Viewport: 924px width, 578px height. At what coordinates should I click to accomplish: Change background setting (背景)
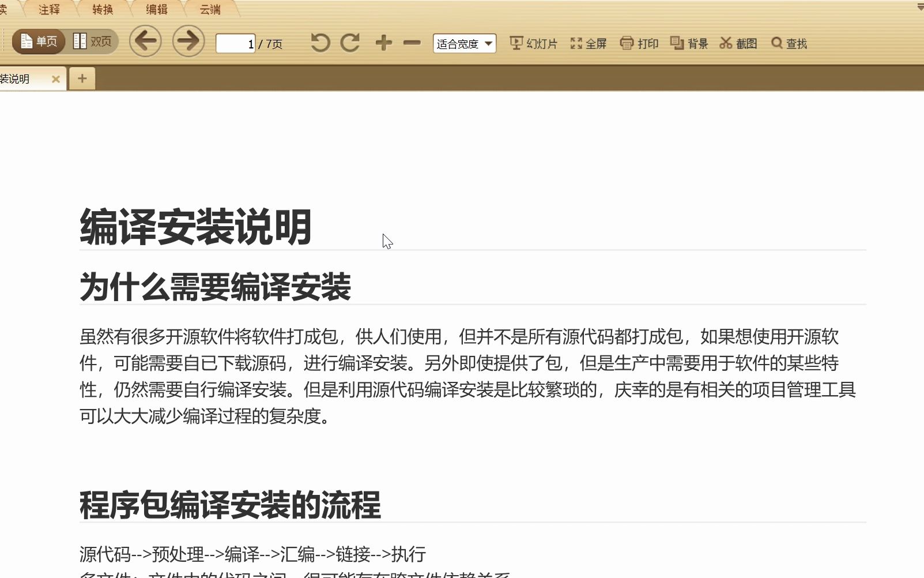[689, 43]
